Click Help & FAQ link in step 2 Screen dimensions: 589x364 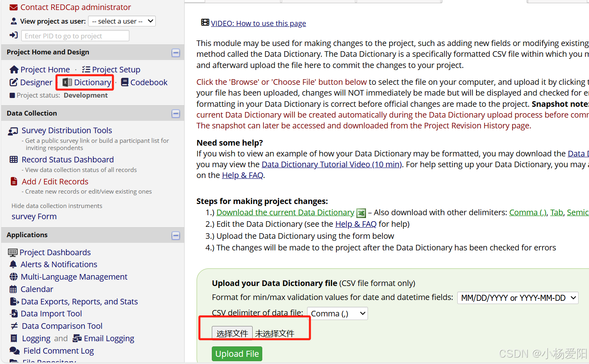[356, 224]
